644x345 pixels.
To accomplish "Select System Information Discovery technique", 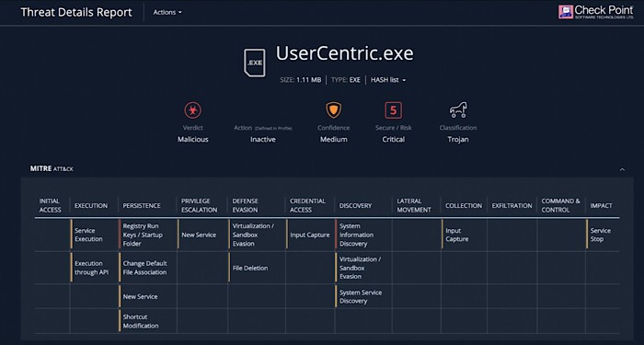I will 356,235.
